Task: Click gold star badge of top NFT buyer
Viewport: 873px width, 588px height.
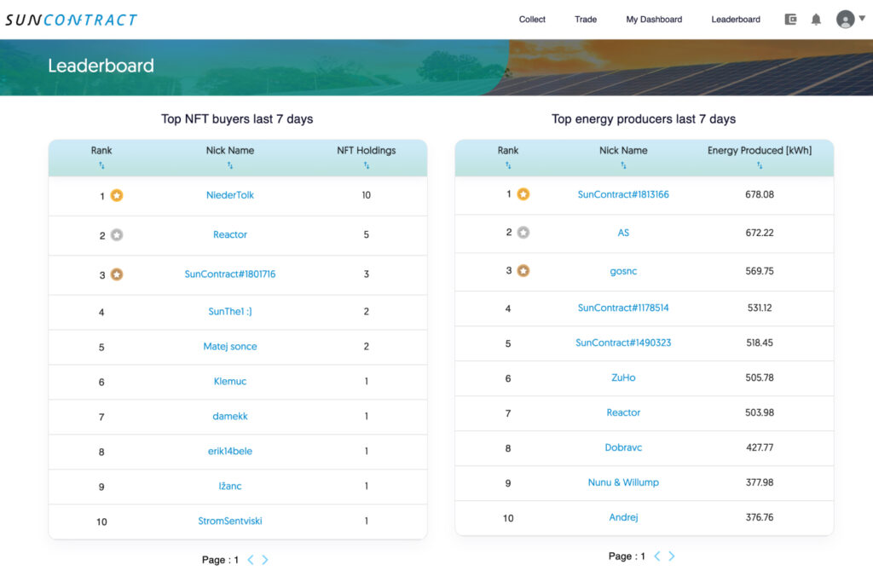Action: click(117, 195)
